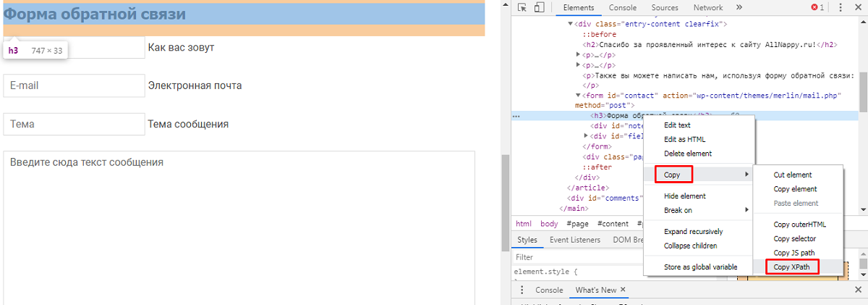Close the DevTools panel
868x305 pixels.
click(858, 8)
